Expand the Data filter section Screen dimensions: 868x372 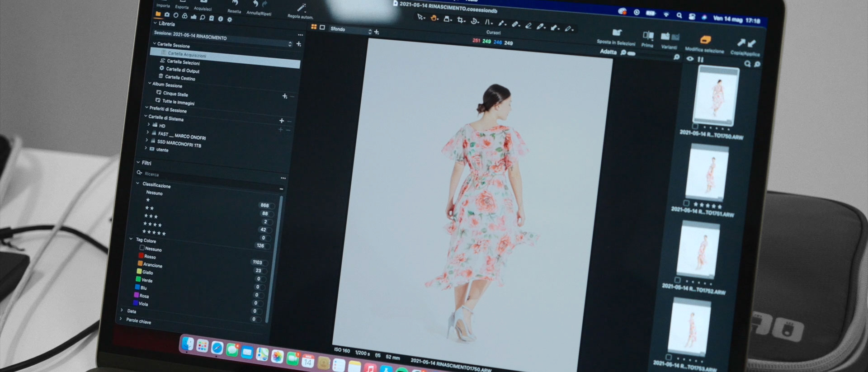122,310
